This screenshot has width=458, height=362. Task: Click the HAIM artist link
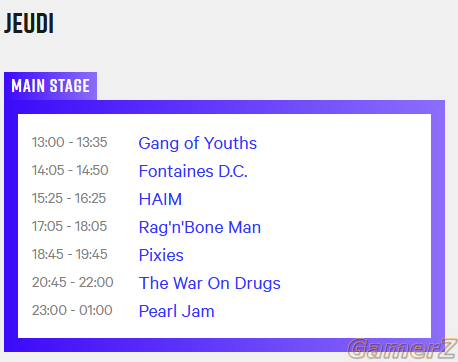[160, 199]
